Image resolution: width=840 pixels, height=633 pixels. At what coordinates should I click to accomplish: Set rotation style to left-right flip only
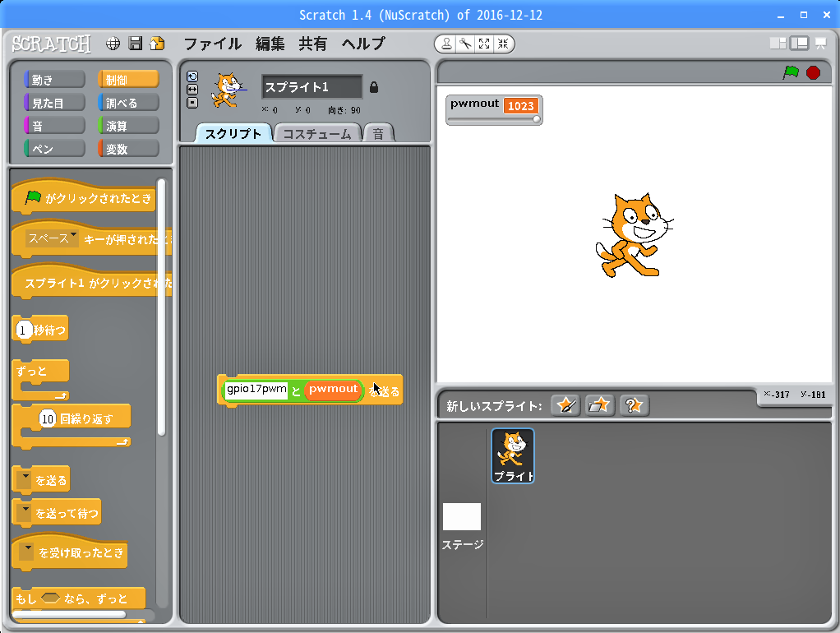pos(192,90)
